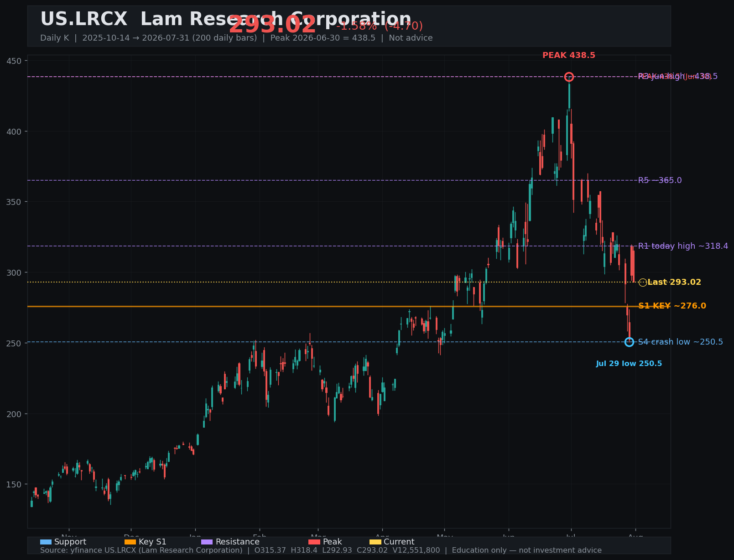The image size is (734, 560).
Task: Click the purple Resistance legend swatch
Action: [x=207, y=542]
